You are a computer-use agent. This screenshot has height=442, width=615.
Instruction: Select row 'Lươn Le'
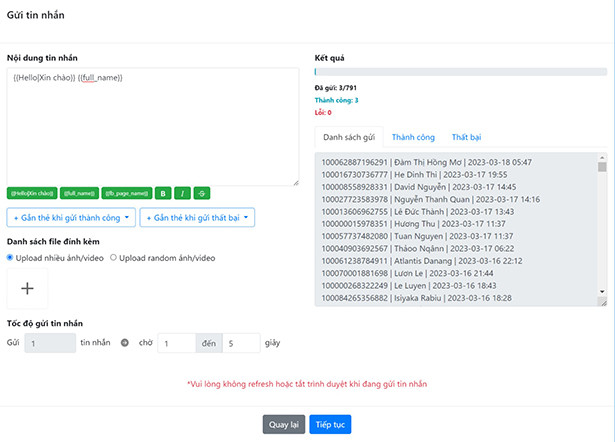(x=408, y=273)
